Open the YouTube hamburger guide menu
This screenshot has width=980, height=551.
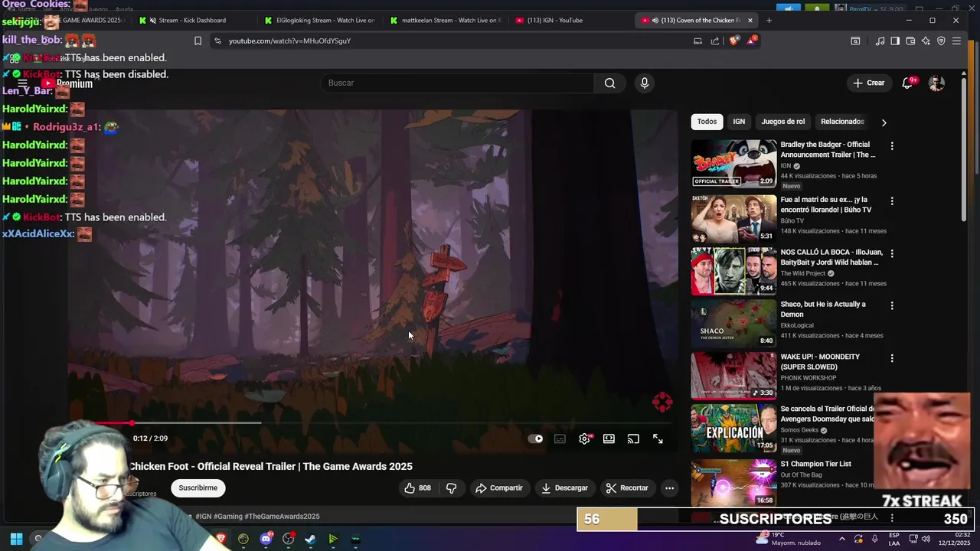point(23,83)
